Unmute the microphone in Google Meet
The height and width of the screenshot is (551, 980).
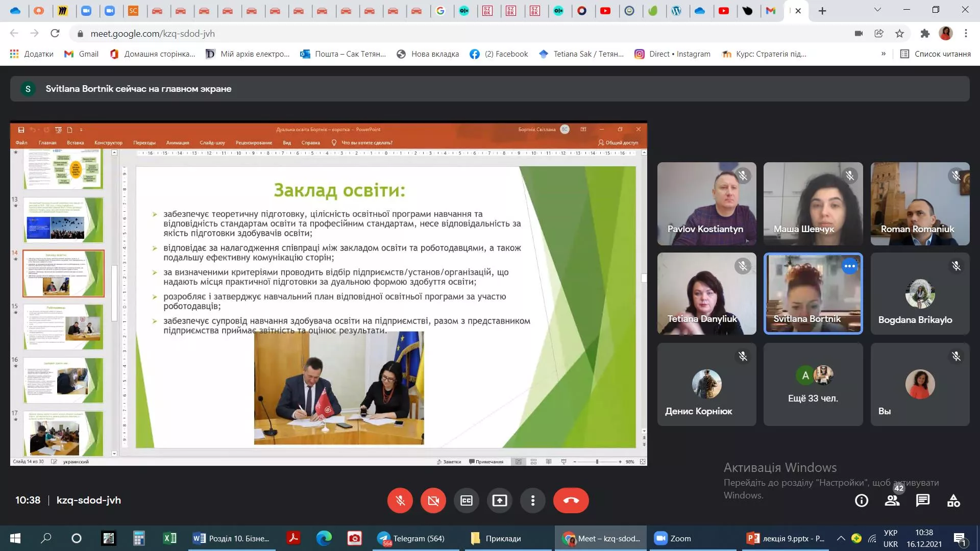pyautogui.click(x=400, y=500)
